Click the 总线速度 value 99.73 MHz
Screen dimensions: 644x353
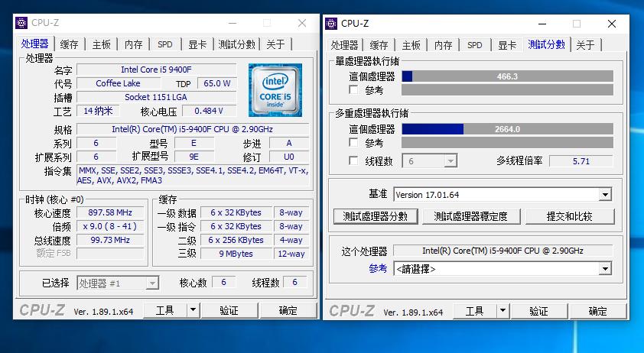point(110,240)
